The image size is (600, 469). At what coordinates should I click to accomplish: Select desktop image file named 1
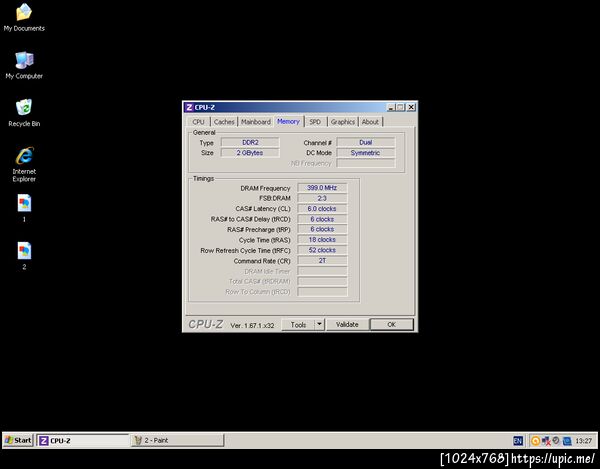24,208
